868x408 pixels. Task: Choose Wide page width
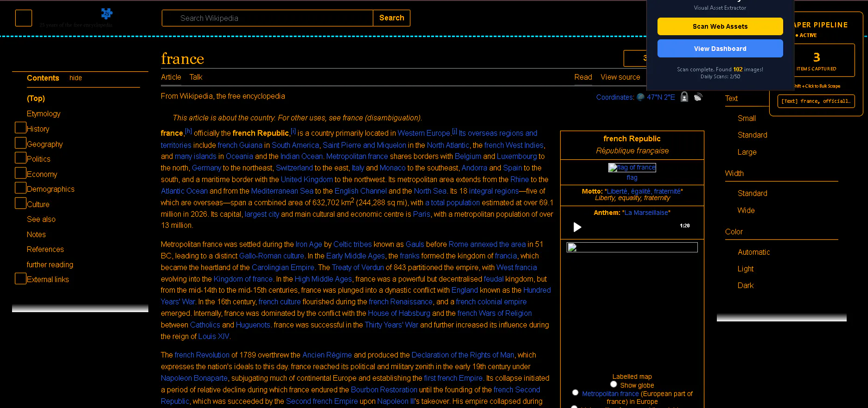coord(746,210)
